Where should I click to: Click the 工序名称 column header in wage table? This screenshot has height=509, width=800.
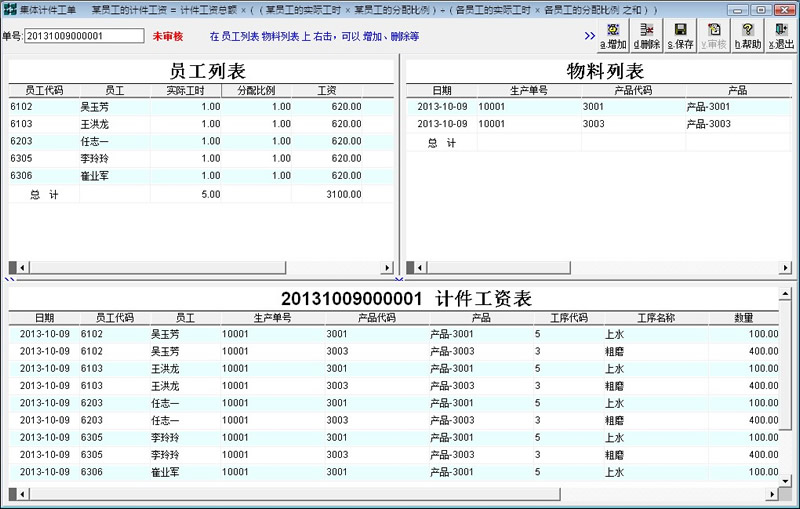(x=655, y=318)
